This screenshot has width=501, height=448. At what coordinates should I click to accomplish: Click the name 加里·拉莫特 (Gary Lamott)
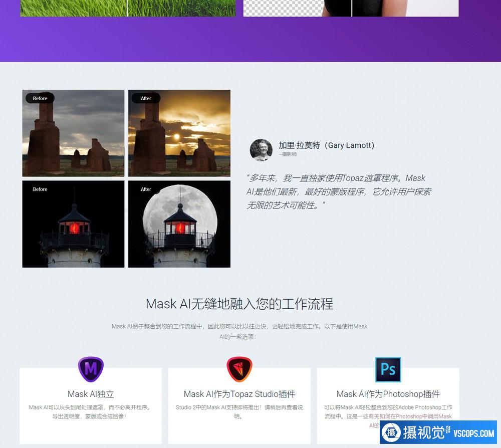click(326, 145)
